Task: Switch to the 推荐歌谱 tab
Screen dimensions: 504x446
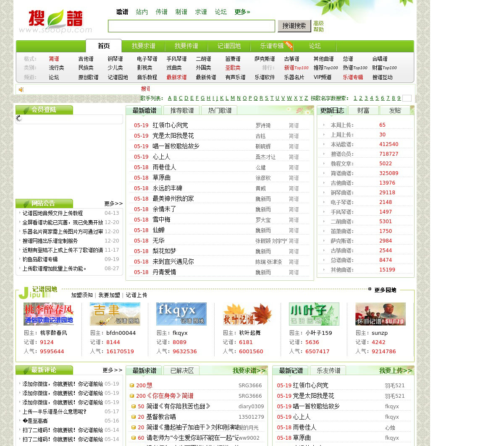Action: pyautogui.click(x=182, y=110)
